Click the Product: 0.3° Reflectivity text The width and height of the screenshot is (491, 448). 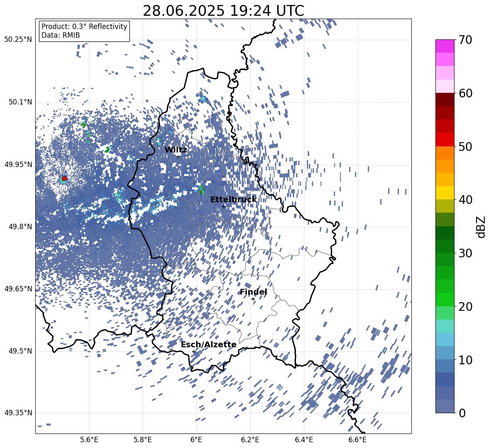click(x=84, y=27)
